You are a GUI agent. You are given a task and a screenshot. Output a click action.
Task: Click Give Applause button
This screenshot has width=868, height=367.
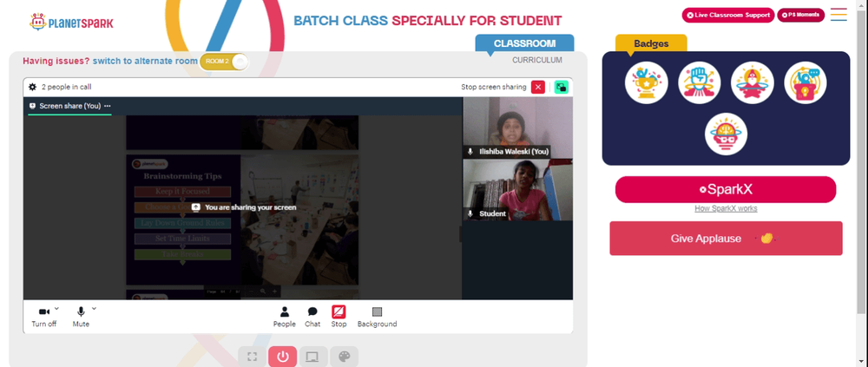pyautogui.click(x=726, y=239)
